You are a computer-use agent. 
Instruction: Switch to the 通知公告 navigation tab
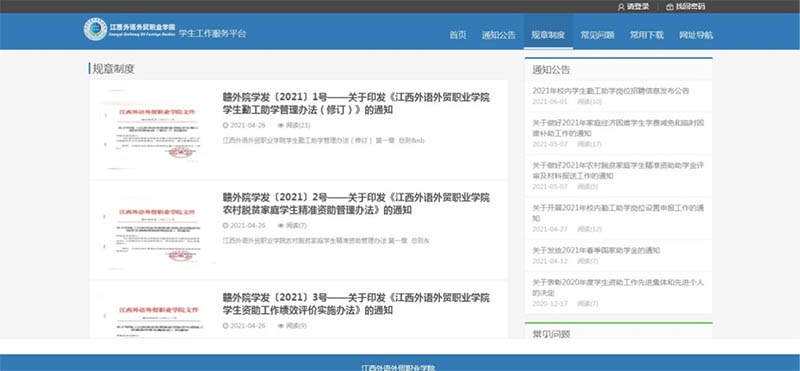point(499,35)
